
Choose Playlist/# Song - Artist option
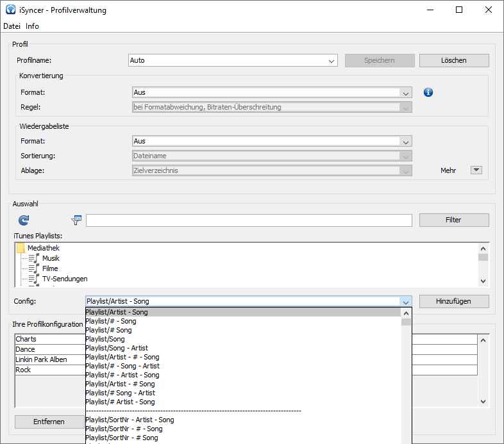coord(243,393)
